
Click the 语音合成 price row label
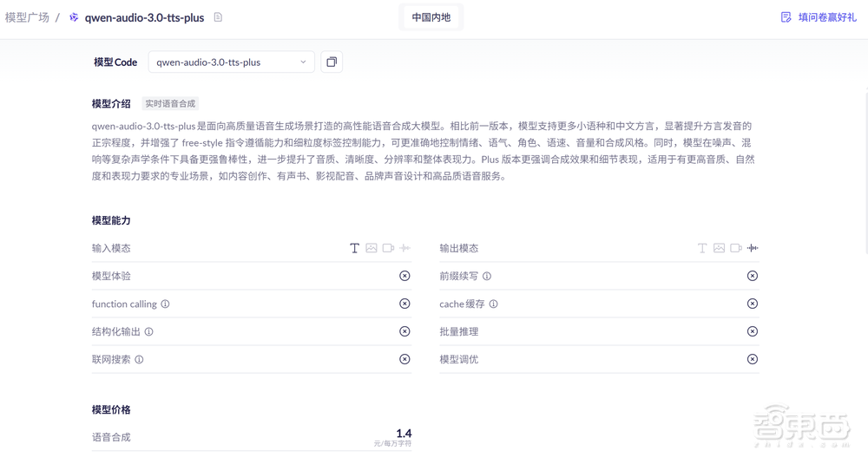click(x=111, y=437)
